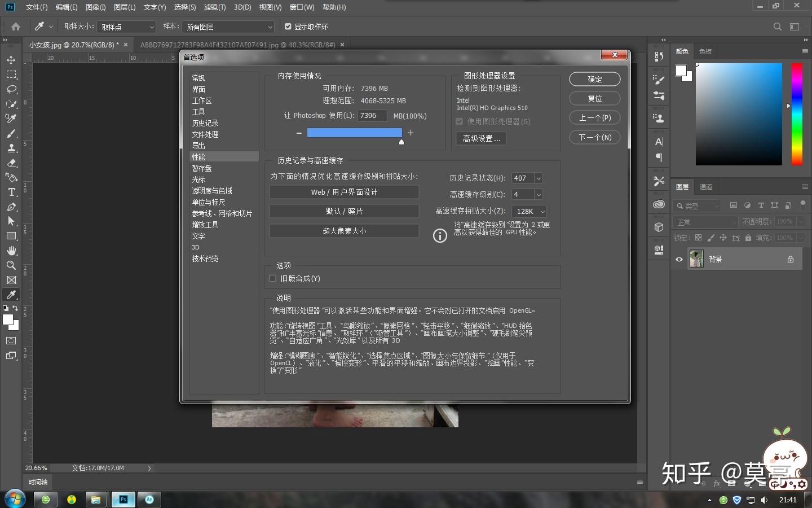Select the Hand tool

point(11,251)
